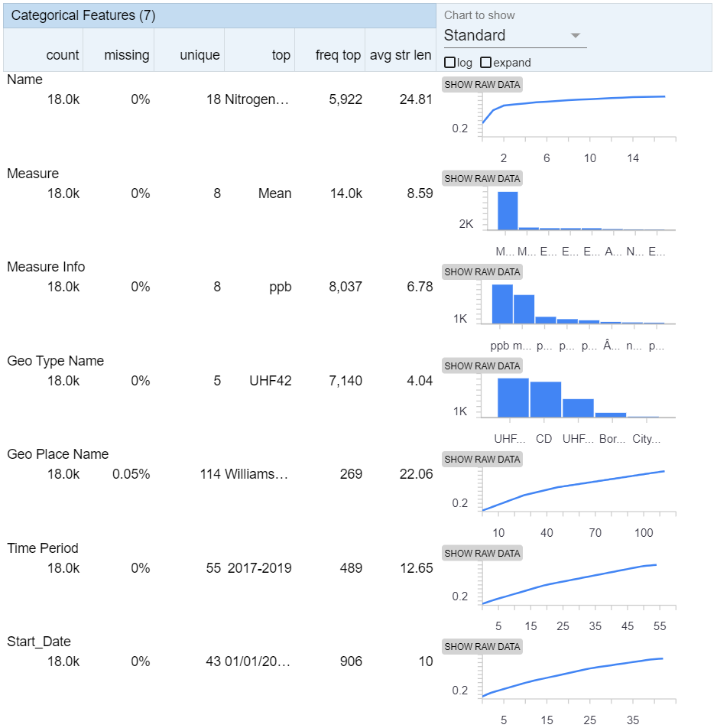
Task: Show raw data for Geo Place Name
Action: pyautogui.click(x=482, y=459)
